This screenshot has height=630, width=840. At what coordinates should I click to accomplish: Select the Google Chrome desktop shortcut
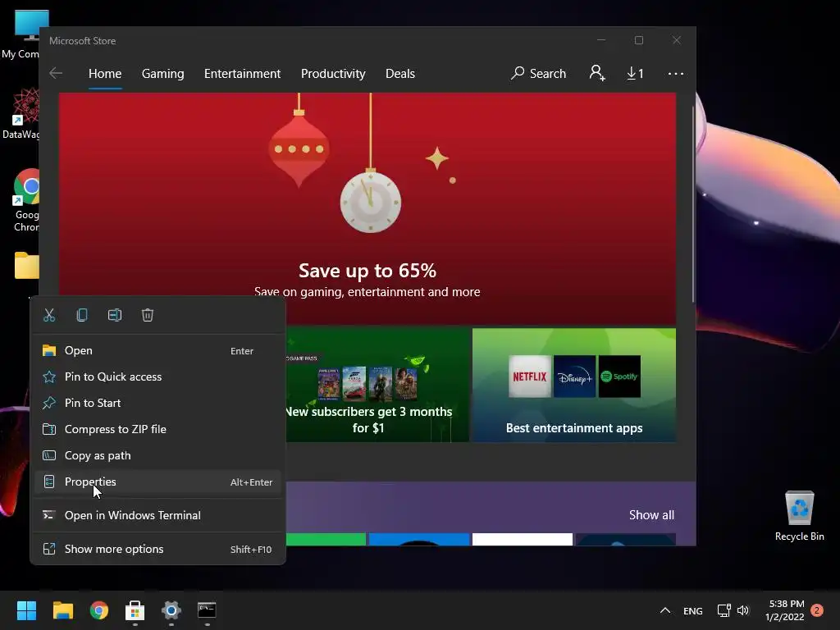tap(25, 200)
